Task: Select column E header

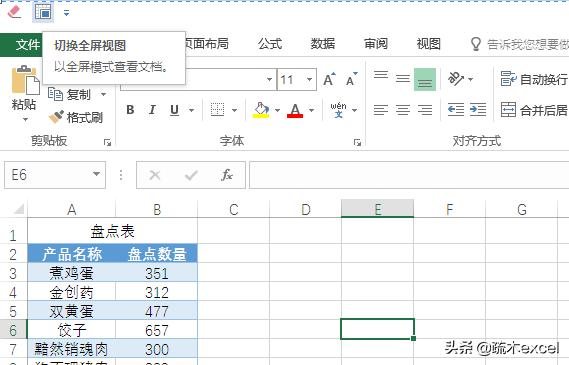Action: coord(377,209)
